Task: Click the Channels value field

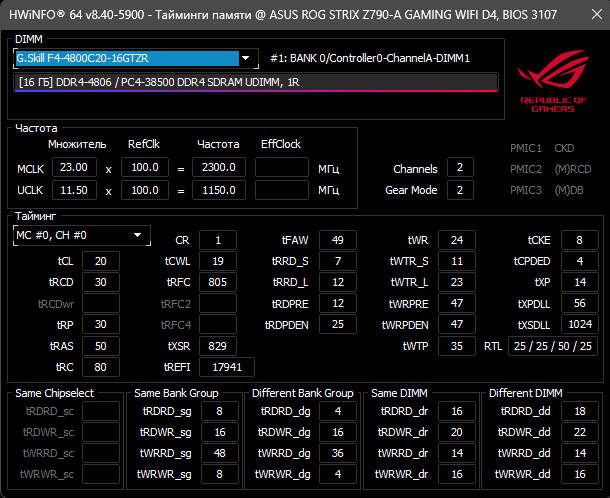Action: (460, 167)
